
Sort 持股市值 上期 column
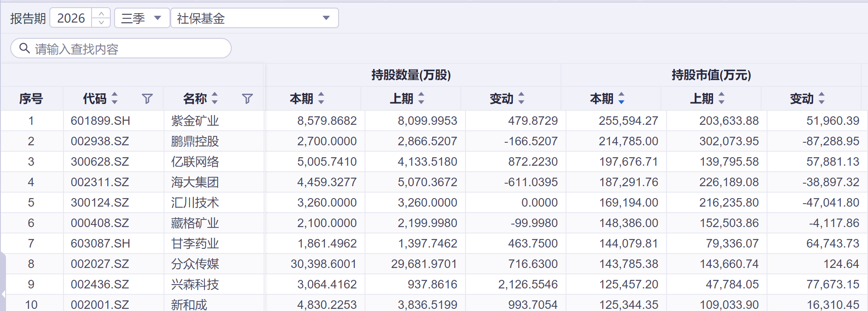click(x=721, y=98)
